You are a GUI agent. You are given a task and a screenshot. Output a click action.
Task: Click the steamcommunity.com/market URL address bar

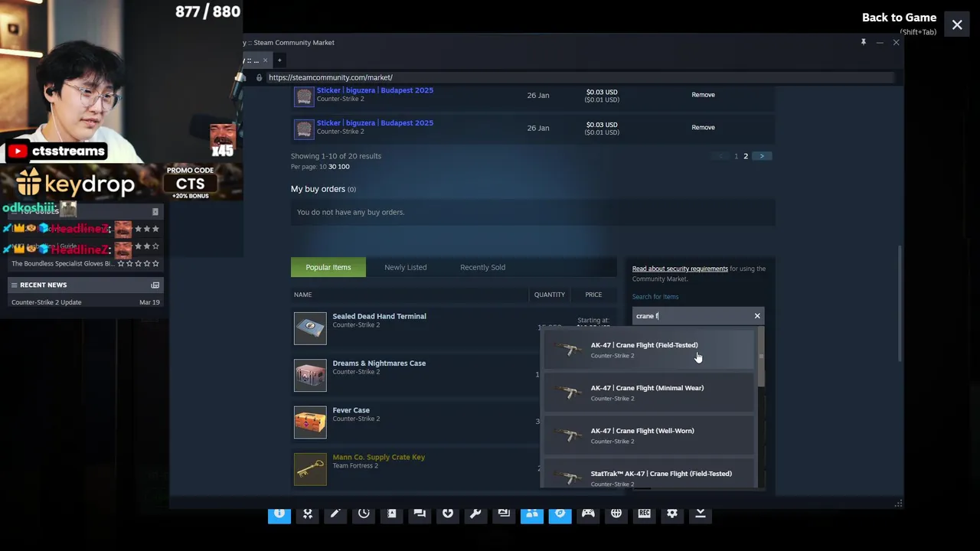click(x=580, y=77)
